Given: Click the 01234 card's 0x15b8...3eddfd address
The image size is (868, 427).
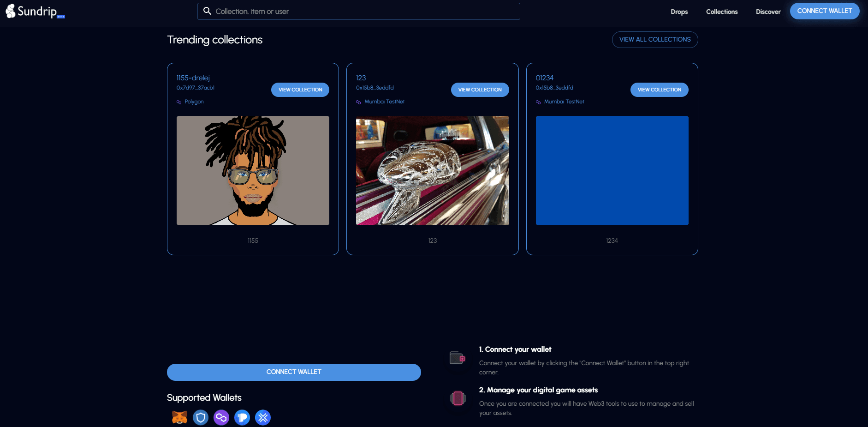Looking at the screenshot, I should pos(554,88).
